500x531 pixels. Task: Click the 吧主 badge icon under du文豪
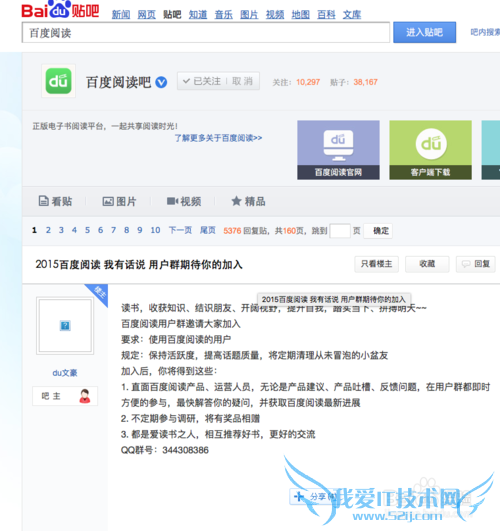(x=85, y=396)
